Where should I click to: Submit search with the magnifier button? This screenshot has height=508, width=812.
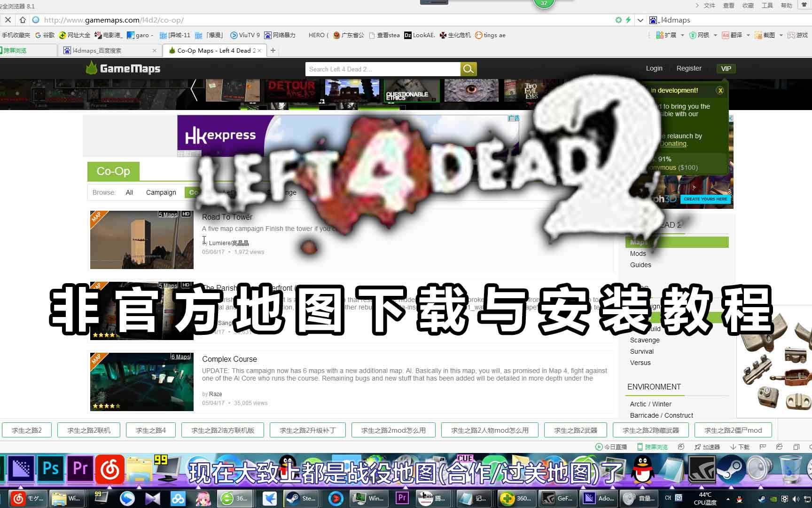coord(468,69)
